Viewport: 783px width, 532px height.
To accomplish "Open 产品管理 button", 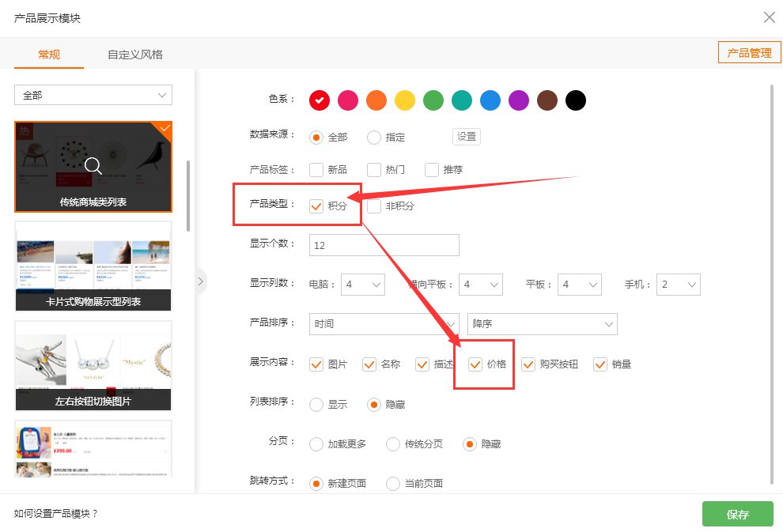I will click(749, 53).
